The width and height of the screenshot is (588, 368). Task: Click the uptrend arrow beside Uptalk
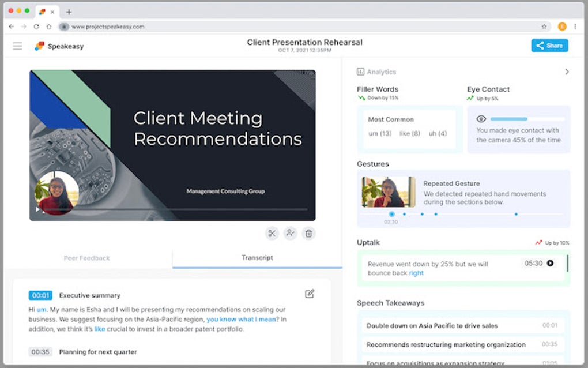click(x=538, y=242)
